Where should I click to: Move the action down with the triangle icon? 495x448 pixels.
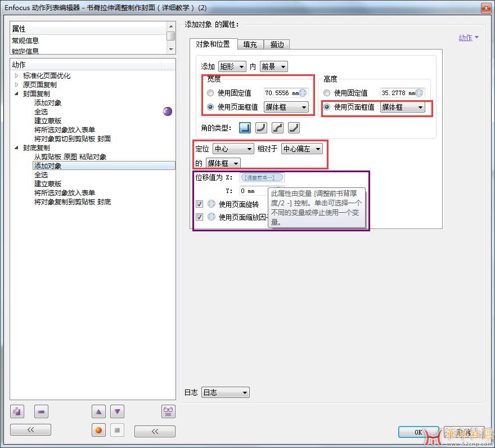tap(117, 411)
